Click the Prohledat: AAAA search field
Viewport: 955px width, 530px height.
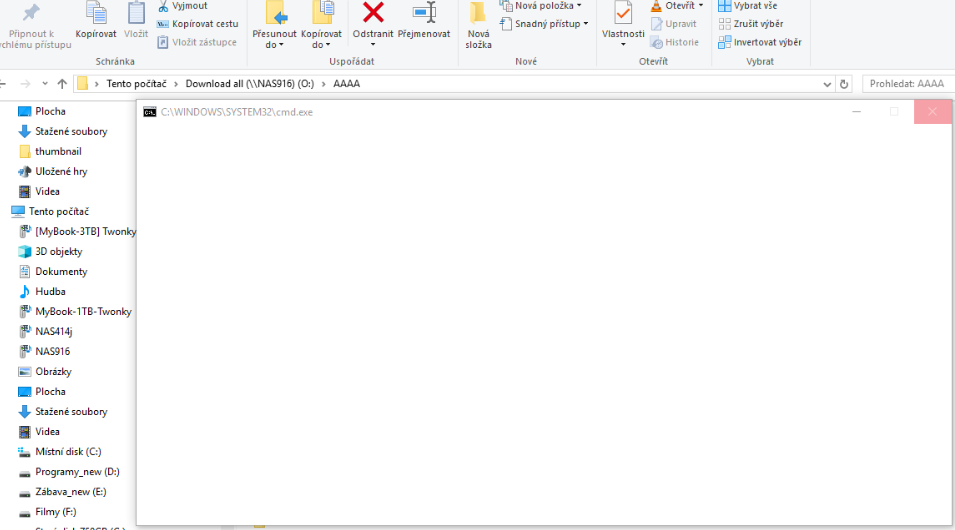click(x=908, y=84)
